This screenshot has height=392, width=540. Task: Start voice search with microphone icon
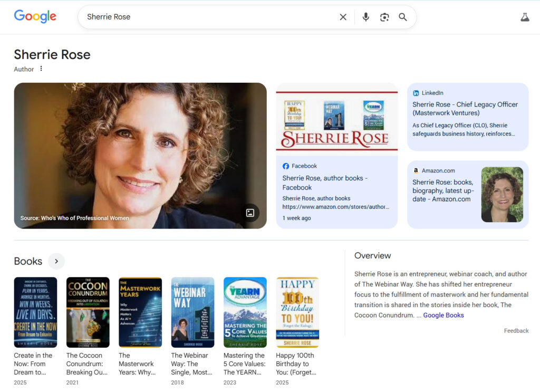pyautogui.click(x=365, y=17)
